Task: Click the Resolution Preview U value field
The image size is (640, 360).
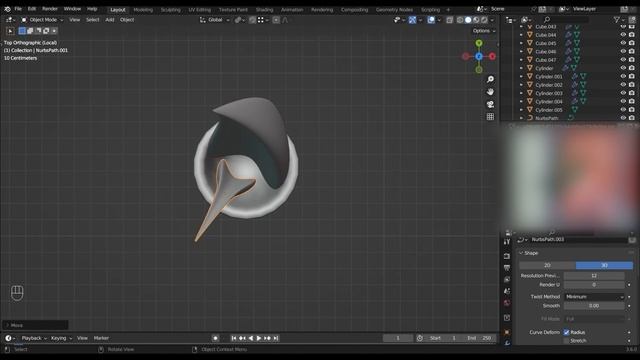Action: pos(594,276)
